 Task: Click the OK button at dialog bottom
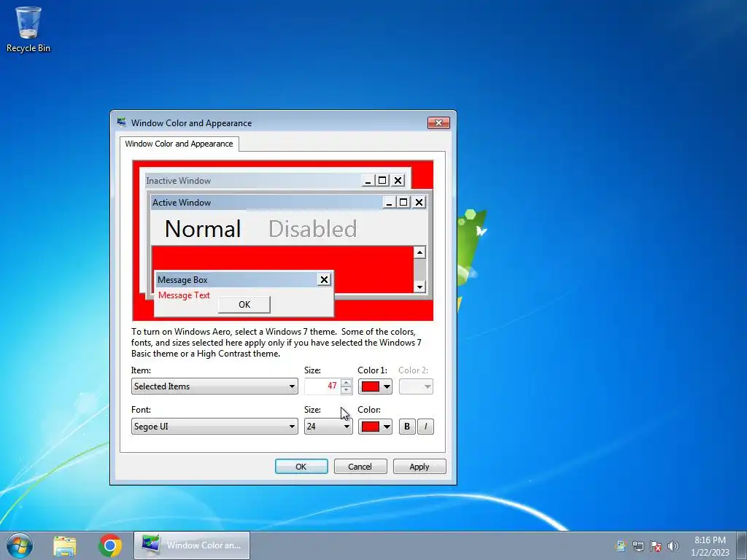[301, 467]
